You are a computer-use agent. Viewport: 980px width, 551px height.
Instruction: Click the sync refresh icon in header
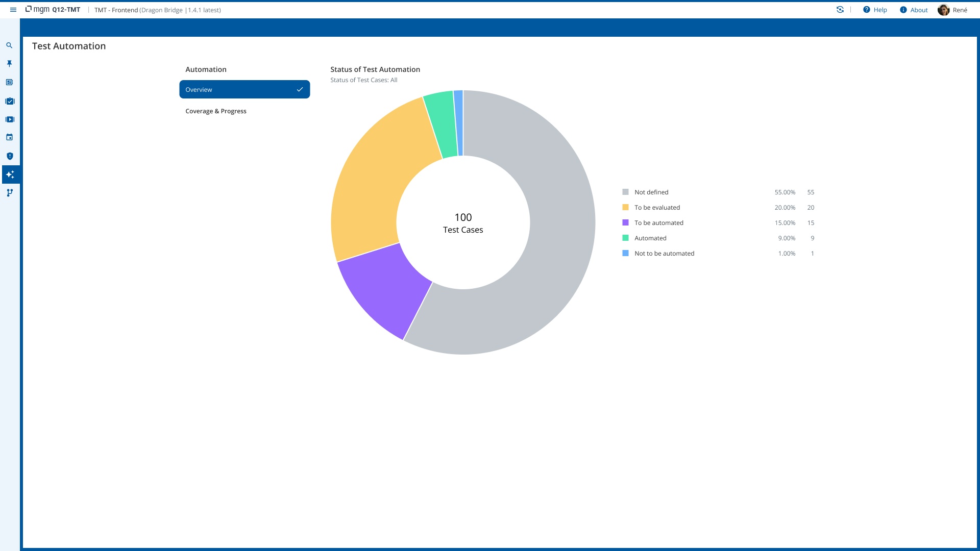pos(840,10)
